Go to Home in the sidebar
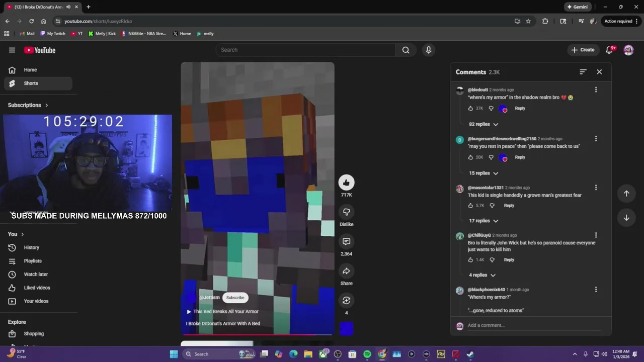This screenshot has height=362, width=644. coord(38,70)
